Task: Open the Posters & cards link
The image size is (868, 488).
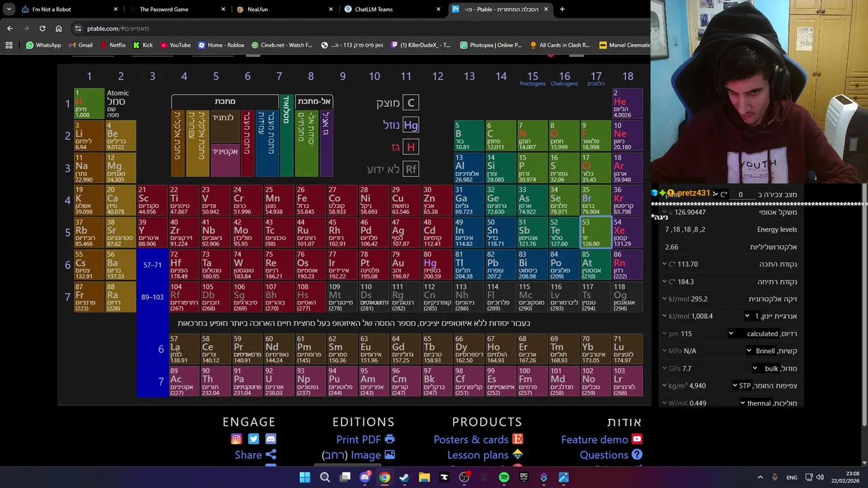Action: pos(478,439)
